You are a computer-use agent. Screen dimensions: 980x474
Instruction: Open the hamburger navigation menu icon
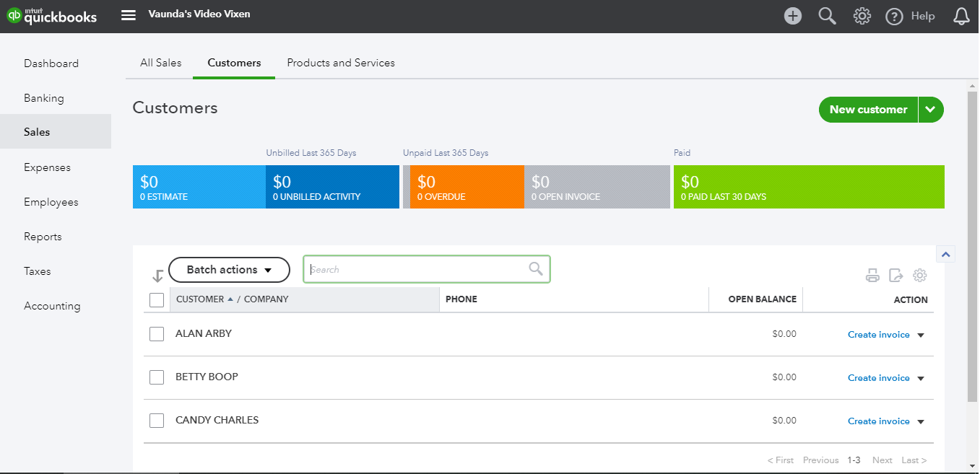click(x=129, y=15)
